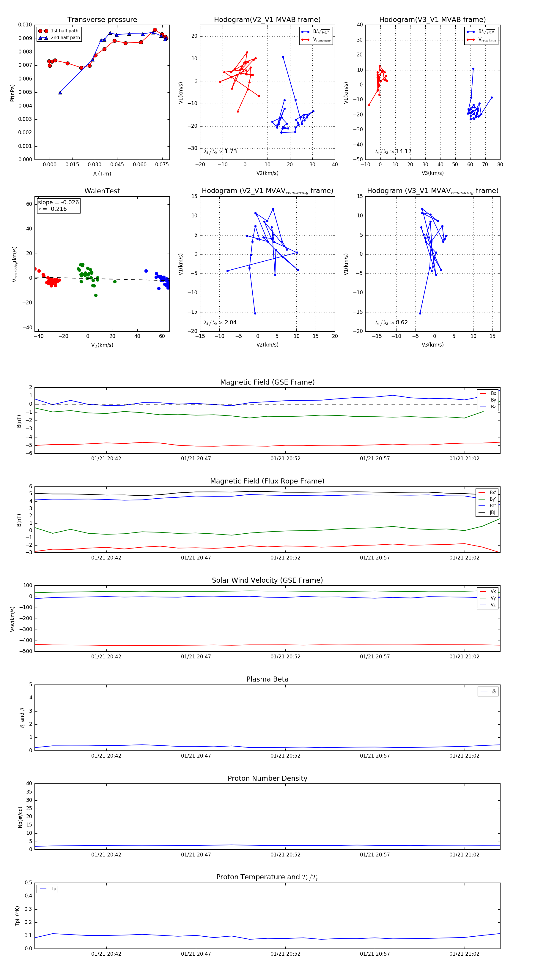Select the βp legend entry in Plasma Beta
The width and height of the screenshot is (535, 980).
coord(488,691)
